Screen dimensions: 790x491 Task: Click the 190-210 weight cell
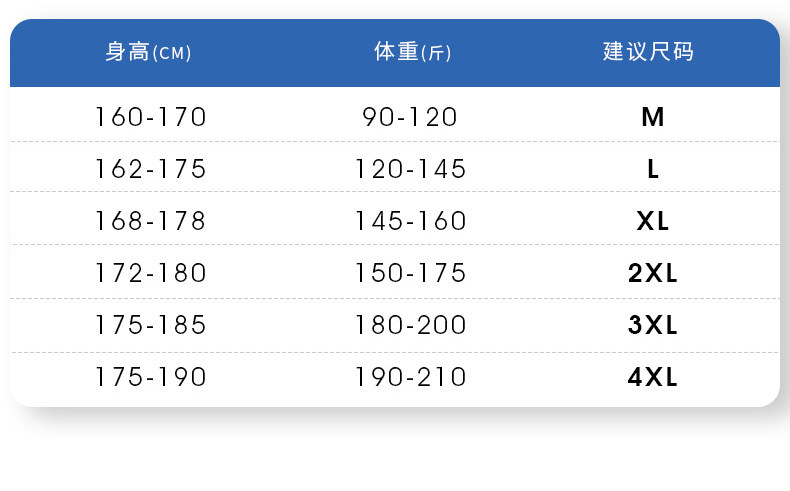tap(410, 377)
